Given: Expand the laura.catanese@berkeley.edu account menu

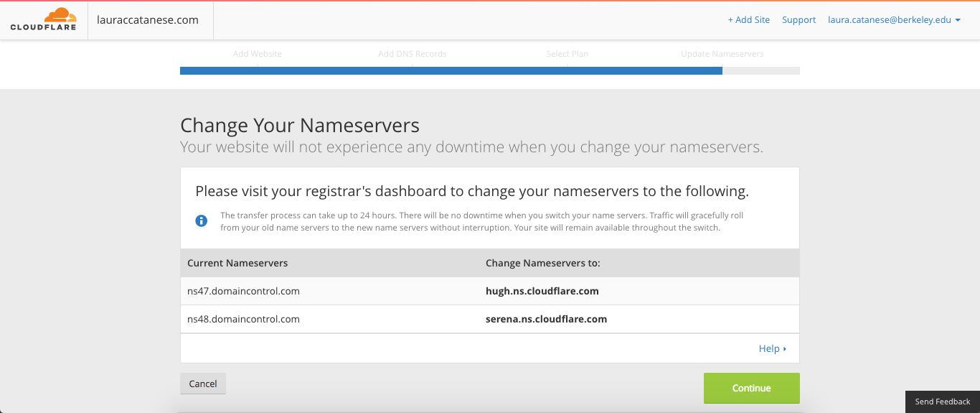Looking at the screenshot, I should (x=894, y=20).
